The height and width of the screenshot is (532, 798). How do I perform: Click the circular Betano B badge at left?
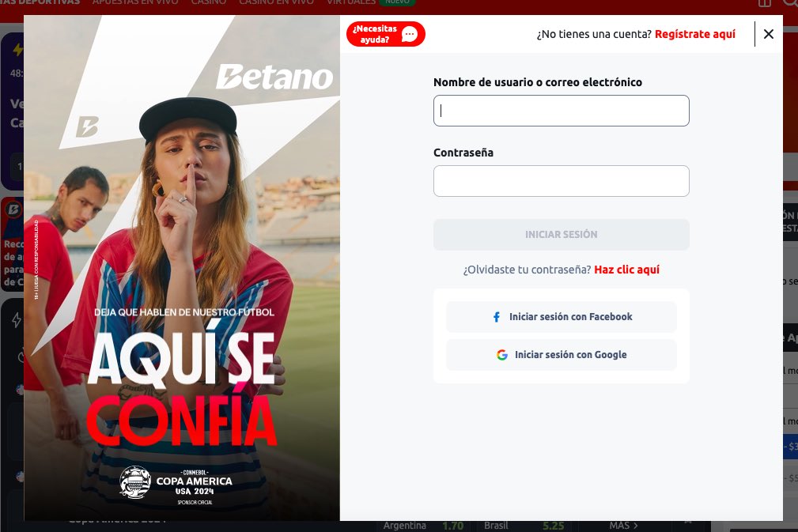click(x=13, y=209)
